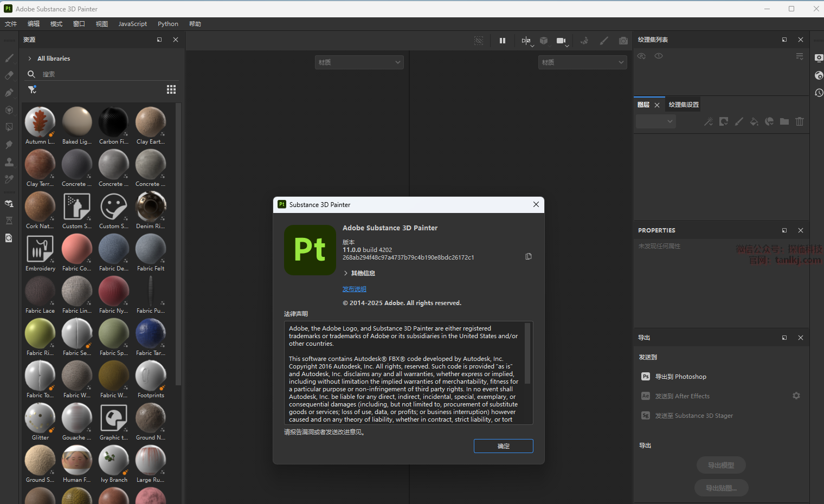Pick the Material Picker eyedropper tool
Image resolution: width=824 pixels, height=504 pixels.
pyautogui.click(x=9, y=179)
